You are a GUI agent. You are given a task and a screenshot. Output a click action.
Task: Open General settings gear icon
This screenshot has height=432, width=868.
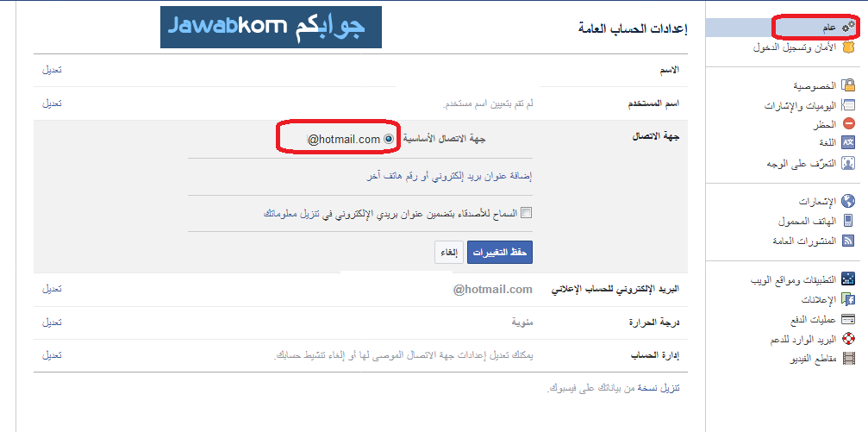(847, 27)
